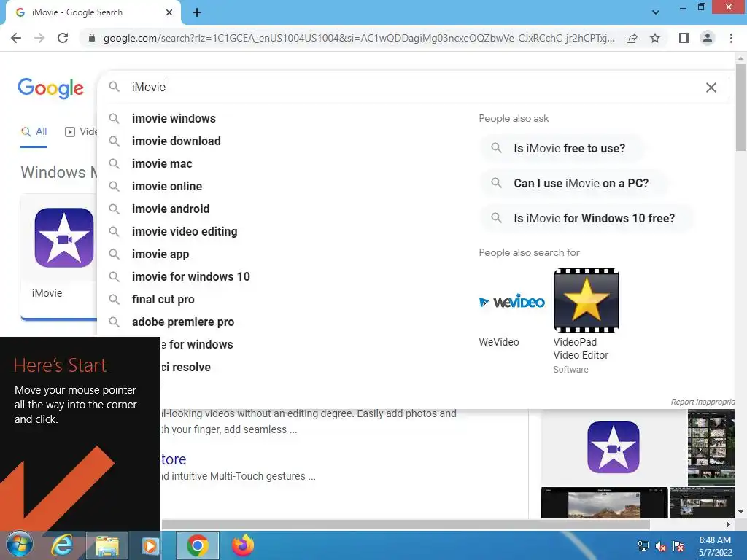Click the scroll right arrow
747x560 pixels.
tap(729, 524)
